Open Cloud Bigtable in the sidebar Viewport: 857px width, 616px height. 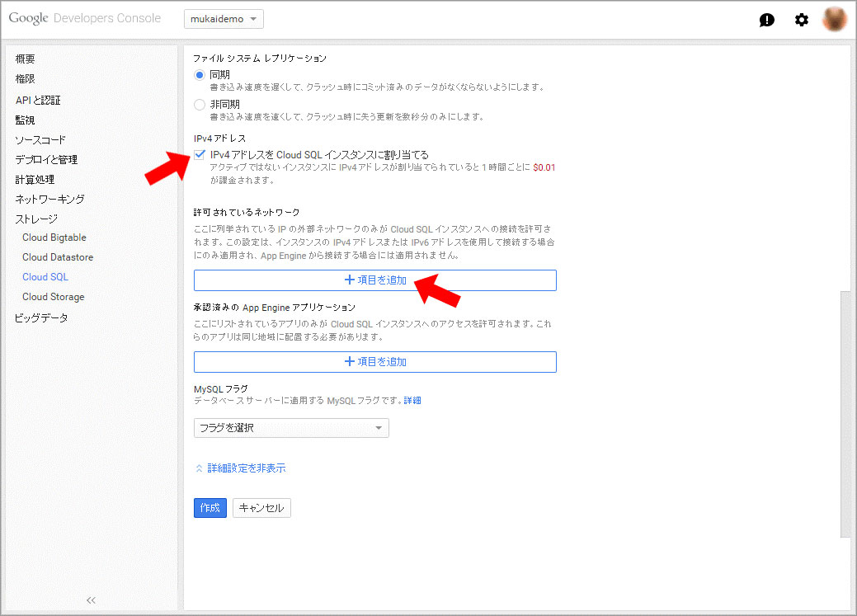[54, 237]
